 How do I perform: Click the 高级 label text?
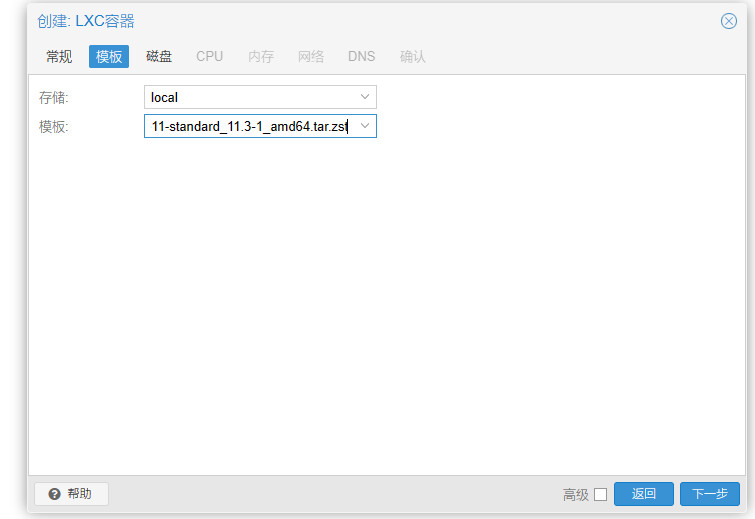tap(575, 494)
